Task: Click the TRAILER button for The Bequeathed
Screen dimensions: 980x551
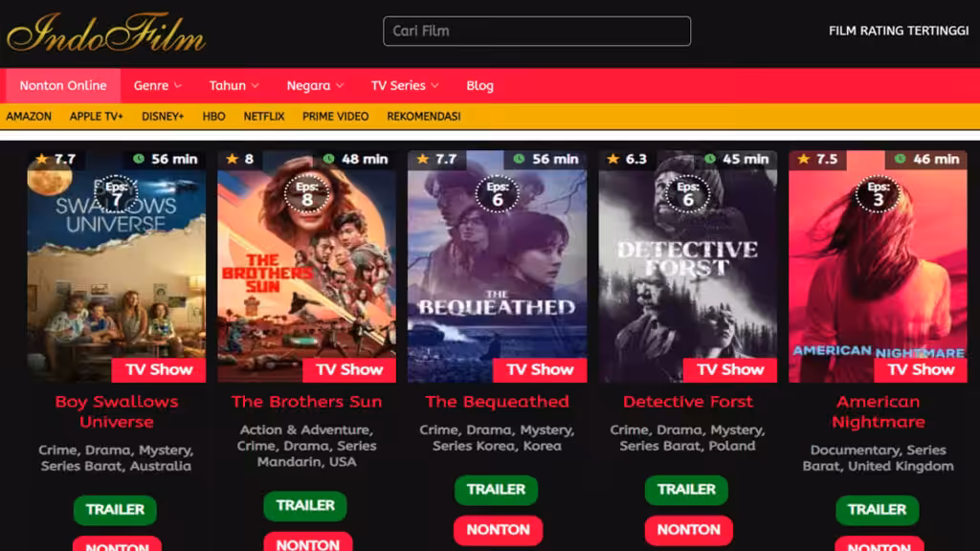Action: pyautogui.click(x=497, y=490)
